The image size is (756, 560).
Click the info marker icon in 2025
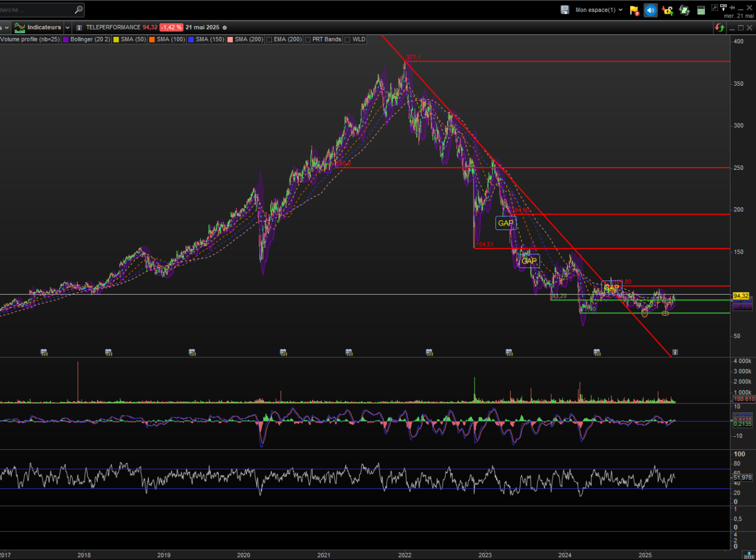point(675,352)
